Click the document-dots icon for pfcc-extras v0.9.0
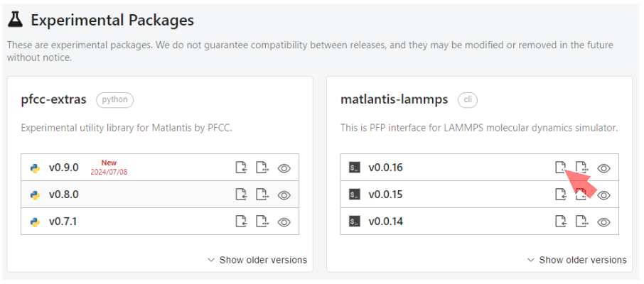The width and height of the screenshot is (644, 284). click(x=262, y=168)
